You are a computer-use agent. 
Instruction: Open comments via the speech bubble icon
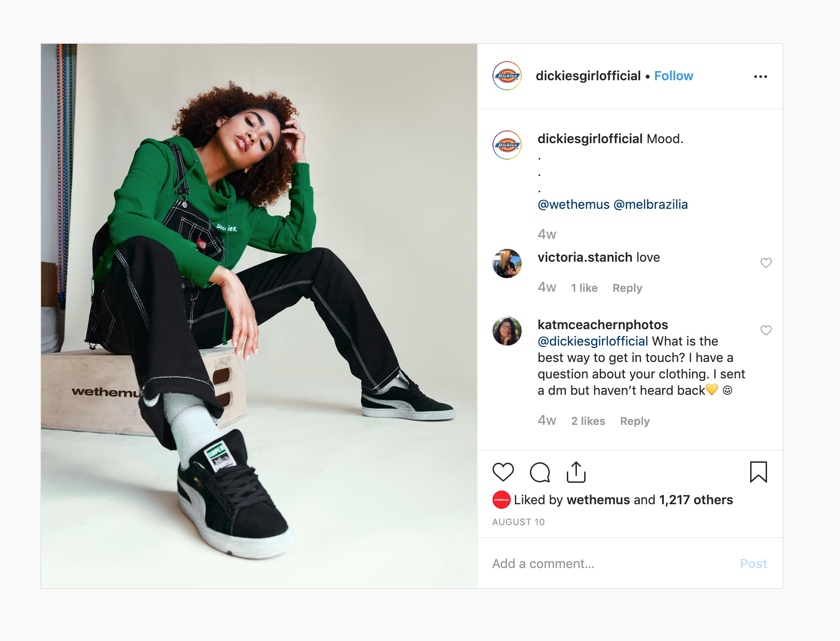coord(540,472)
